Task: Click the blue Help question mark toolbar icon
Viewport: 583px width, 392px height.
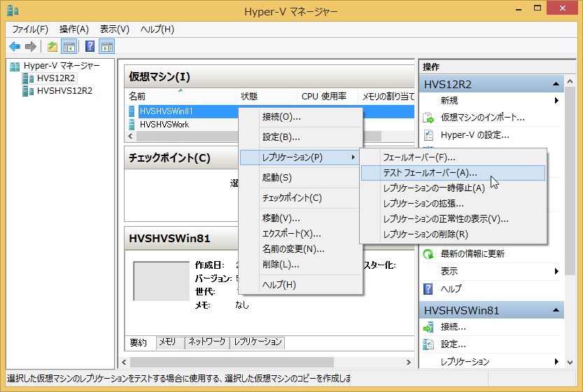Action: coord(90,46)
